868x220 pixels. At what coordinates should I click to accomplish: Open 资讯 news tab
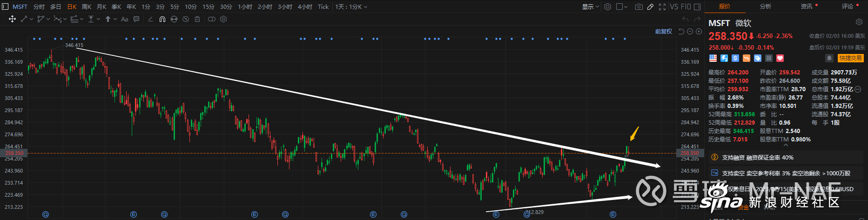coord(807,6)
